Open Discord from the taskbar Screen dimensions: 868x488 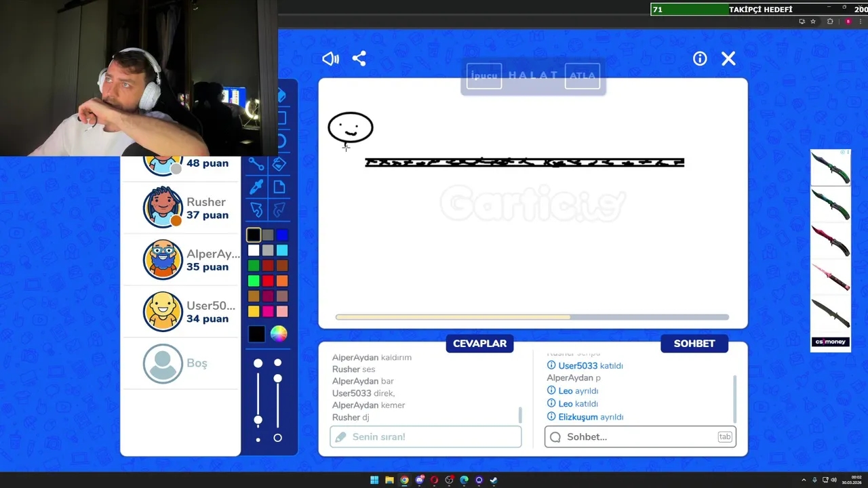[419, 480]
